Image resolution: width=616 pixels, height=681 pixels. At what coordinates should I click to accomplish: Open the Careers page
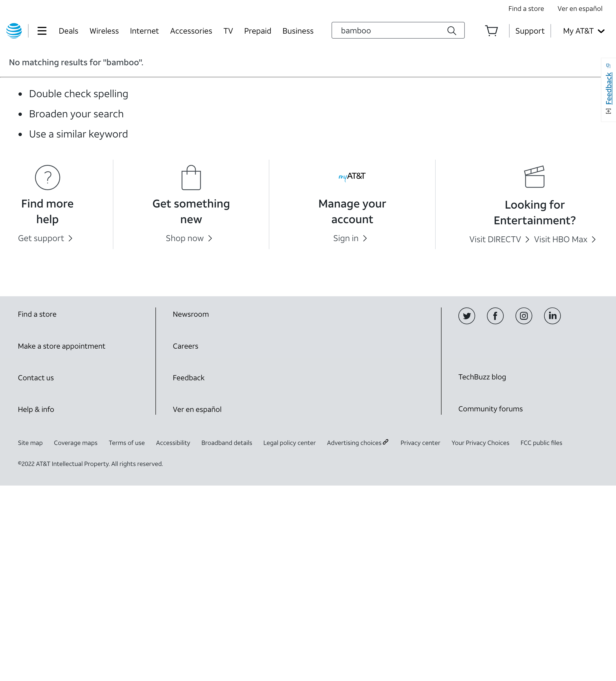[185, 346]
